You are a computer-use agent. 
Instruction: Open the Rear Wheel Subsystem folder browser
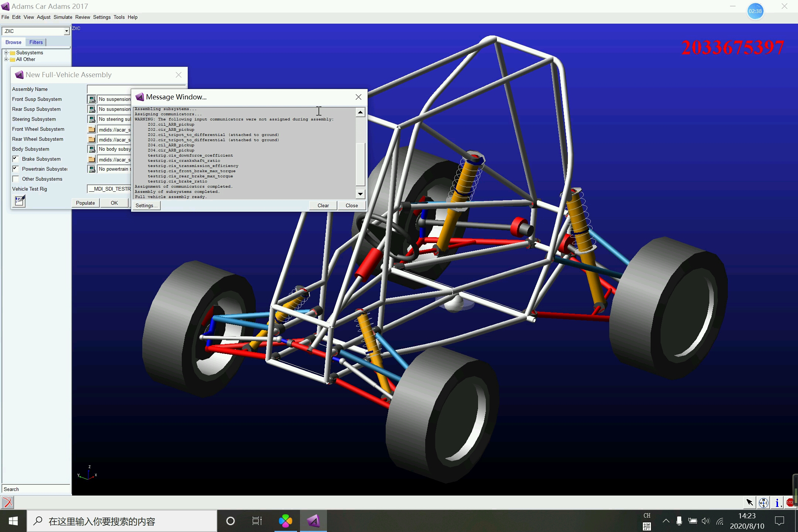(x=91, y=139)
